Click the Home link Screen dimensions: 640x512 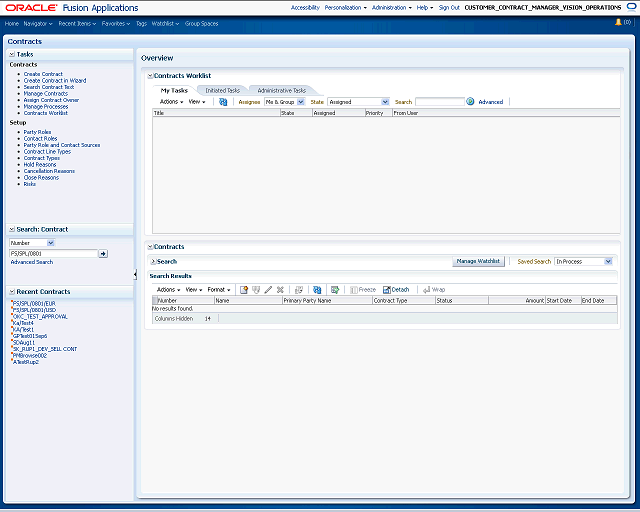pyautogui.click(x=12, y=24)
